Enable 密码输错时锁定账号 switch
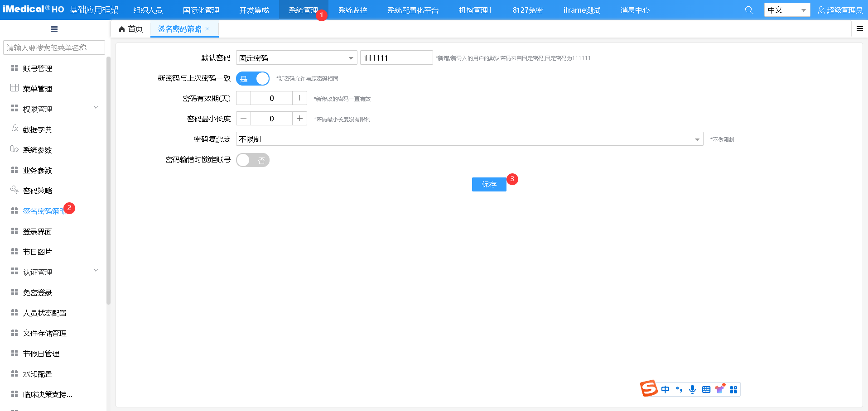Viewport: 868px width, 411px height. pos(253,160)
